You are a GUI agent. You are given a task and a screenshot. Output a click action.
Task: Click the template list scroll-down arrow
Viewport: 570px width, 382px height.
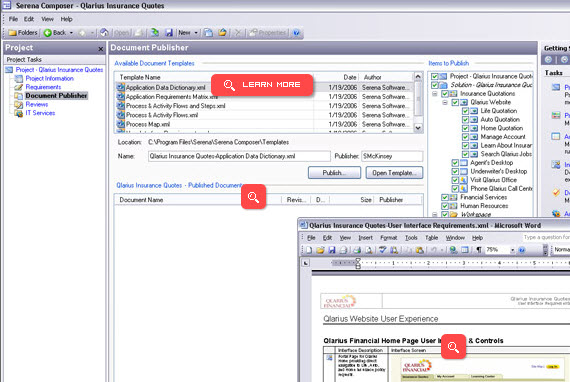point(418,128)
